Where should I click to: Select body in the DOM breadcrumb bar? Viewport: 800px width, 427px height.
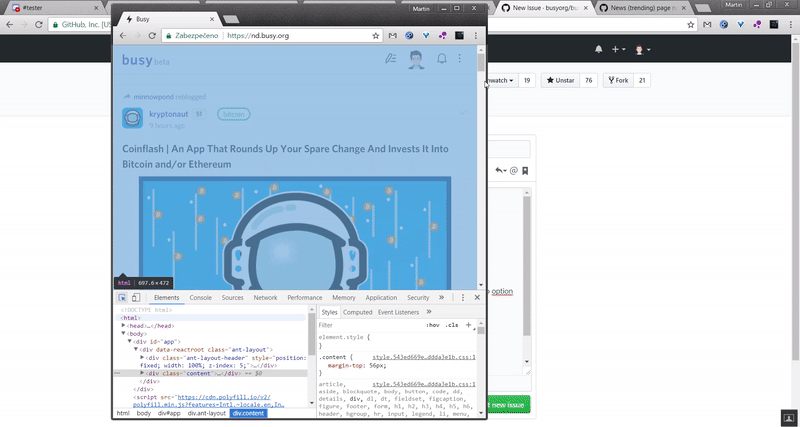coord(144,413)
